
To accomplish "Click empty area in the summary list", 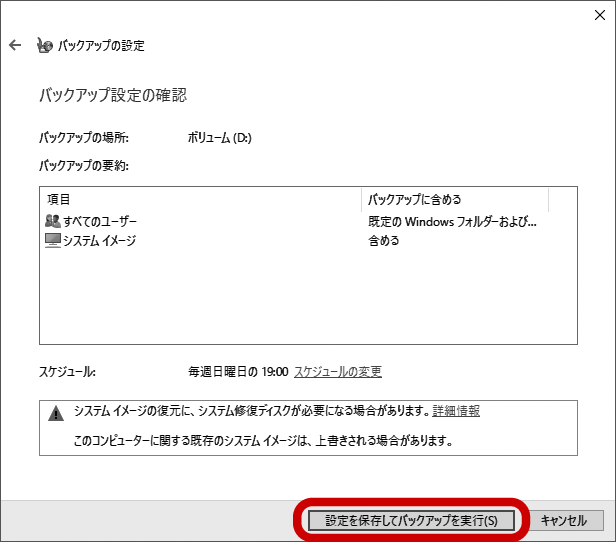I will pos(300,300).
